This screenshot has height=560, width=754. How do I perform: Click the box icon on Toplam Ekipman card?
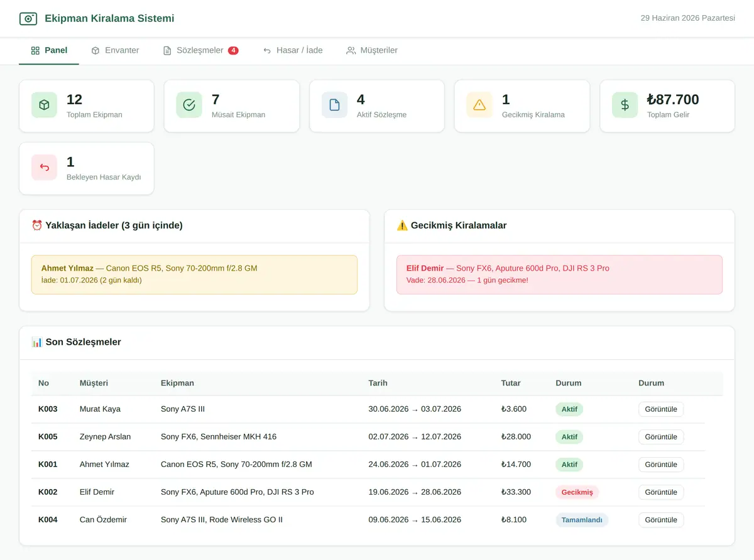tap(44, 105)
